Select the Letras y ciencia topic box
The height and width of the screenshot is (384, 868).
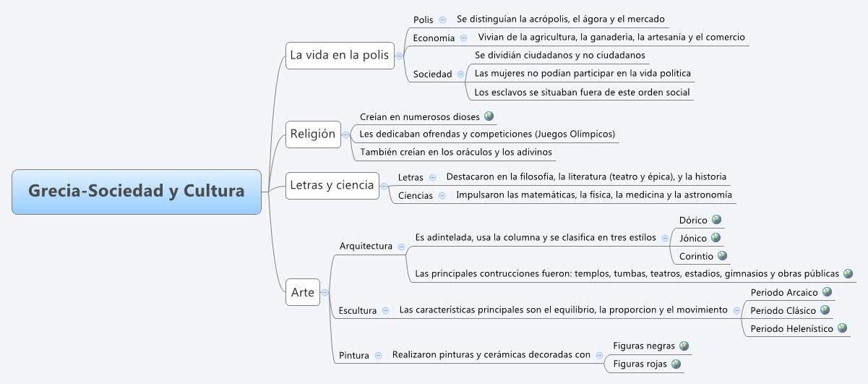tap(332, 186)
